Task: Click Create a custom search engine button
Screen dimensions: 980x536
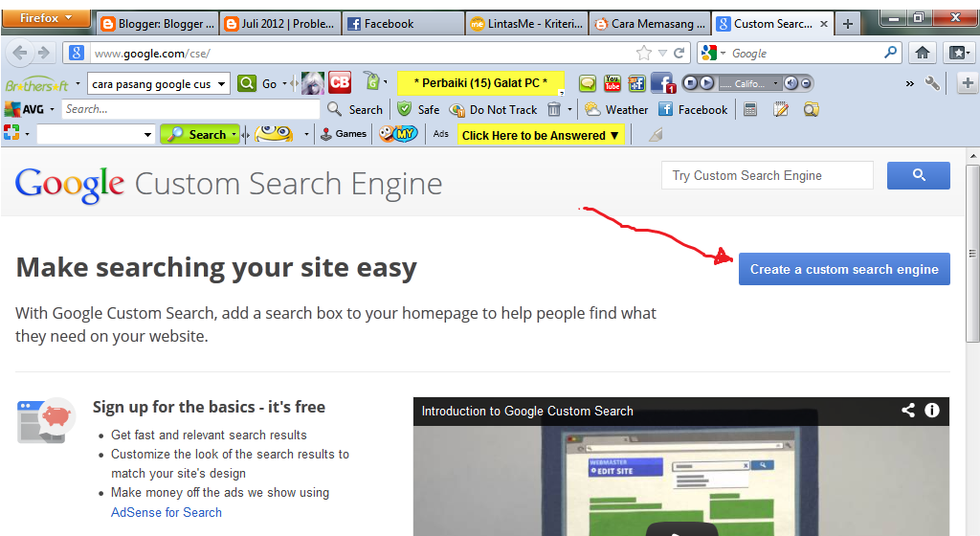Action: point(844,269)
